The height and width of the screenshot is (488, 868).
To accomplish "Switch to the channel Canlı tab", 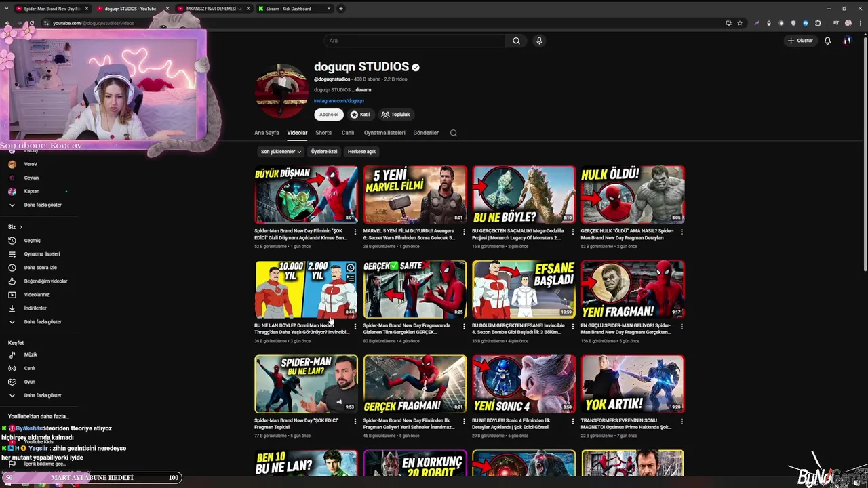I will click(x=348, y=133).
